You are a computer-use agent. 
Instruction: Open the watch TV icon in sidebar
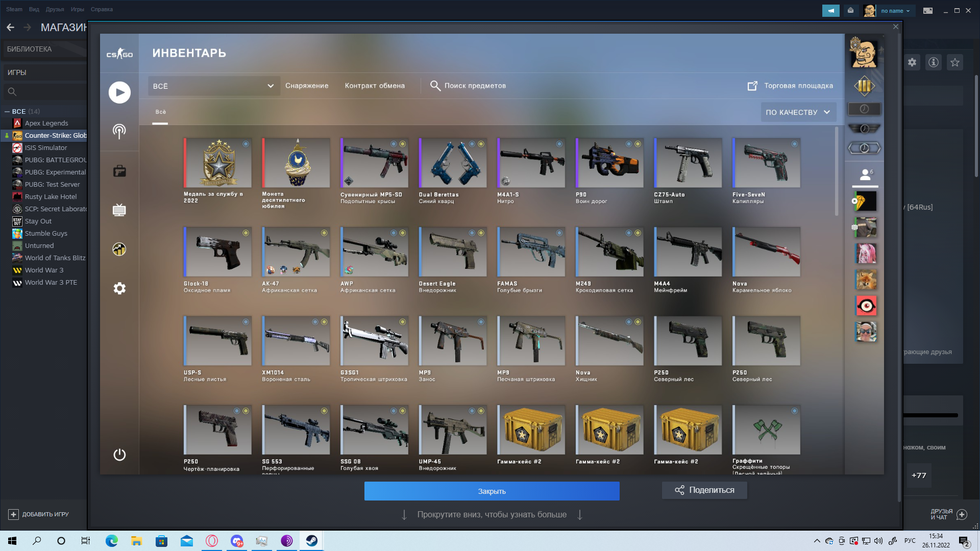point(119,210)
